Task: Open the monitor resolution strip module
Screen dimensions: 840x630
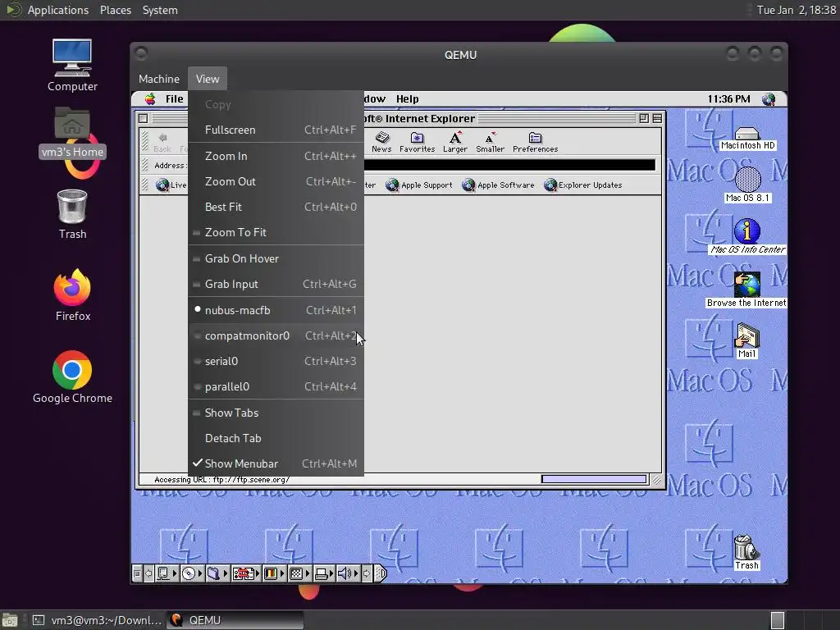Action: pos(299,573)
